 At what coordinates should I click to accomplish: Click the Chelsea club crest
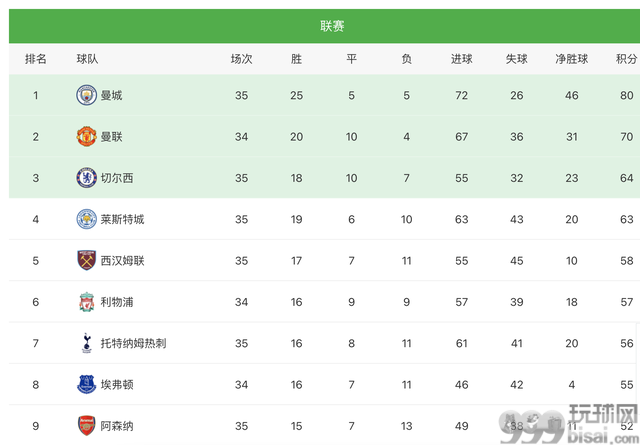87,178
